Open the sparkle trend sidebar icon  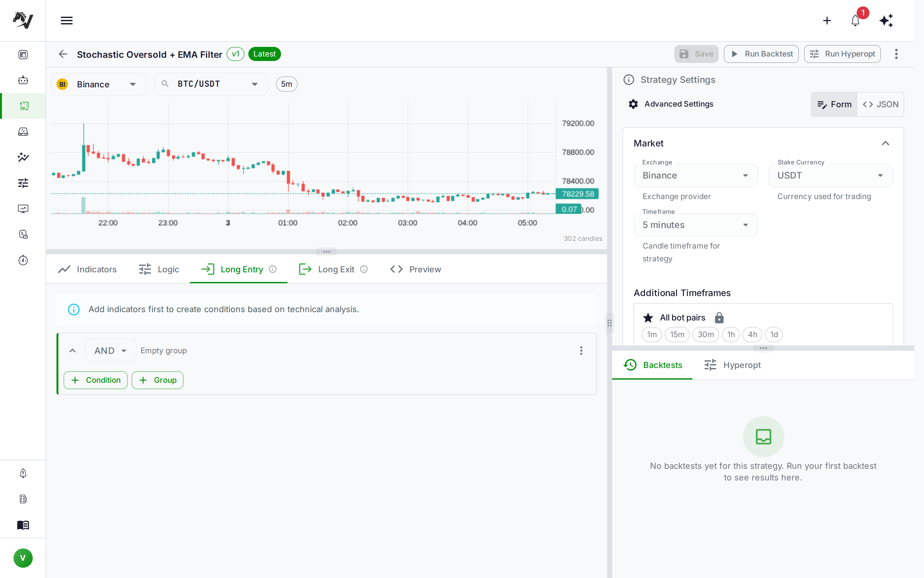tap(23, 157)
